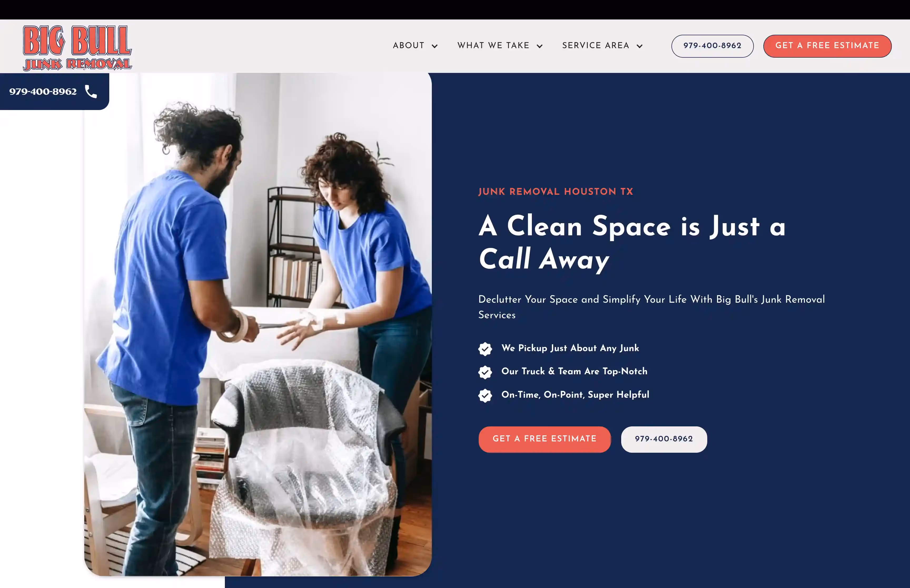Expand the What We Take chevron arrow
Viewport: 910px width, 588px height.
tap(540, 46)
